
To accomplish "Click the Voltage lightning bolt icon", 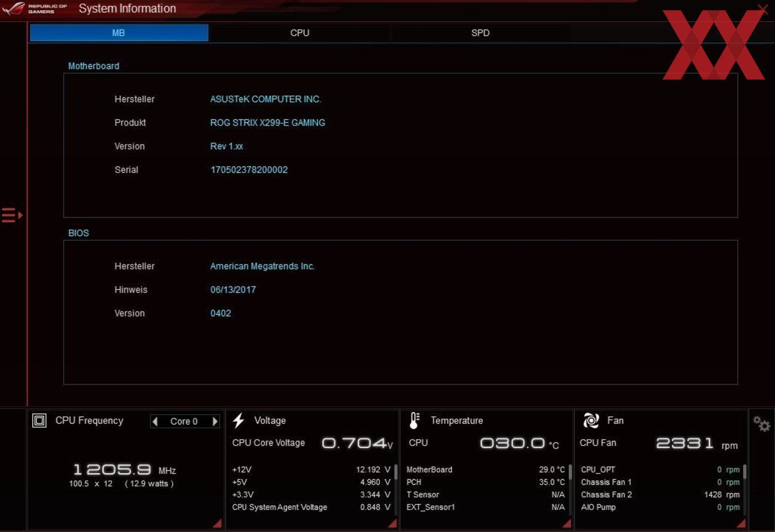I will pyautogui.click(x=239, y=420).
